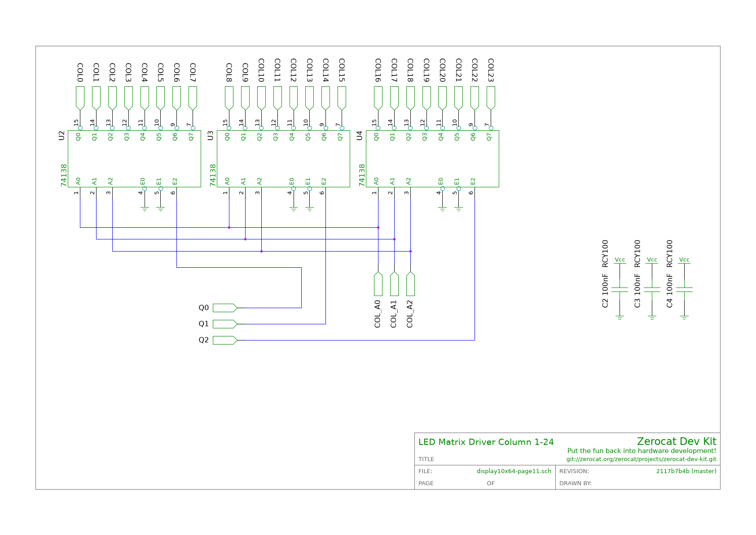Viewport: 756px width, 535px height.
Task: Click the E2 pin label on U3
Action: pos(324,181)
